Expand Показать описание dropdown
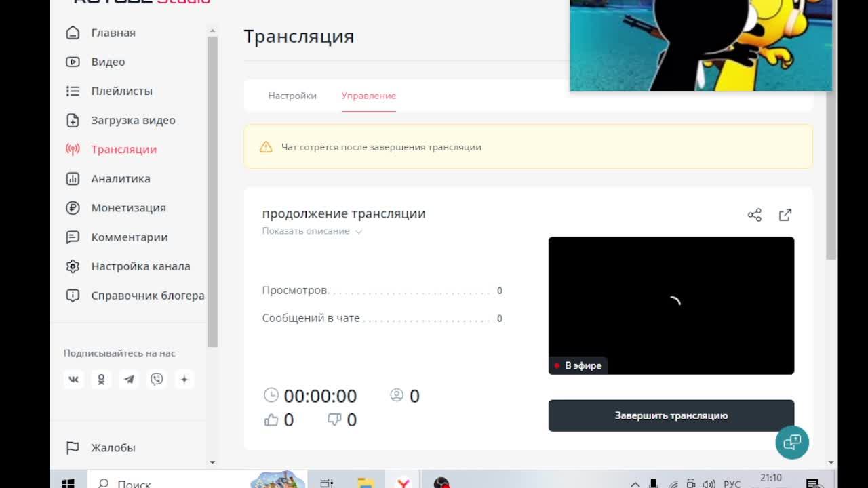 coord(312,231)
